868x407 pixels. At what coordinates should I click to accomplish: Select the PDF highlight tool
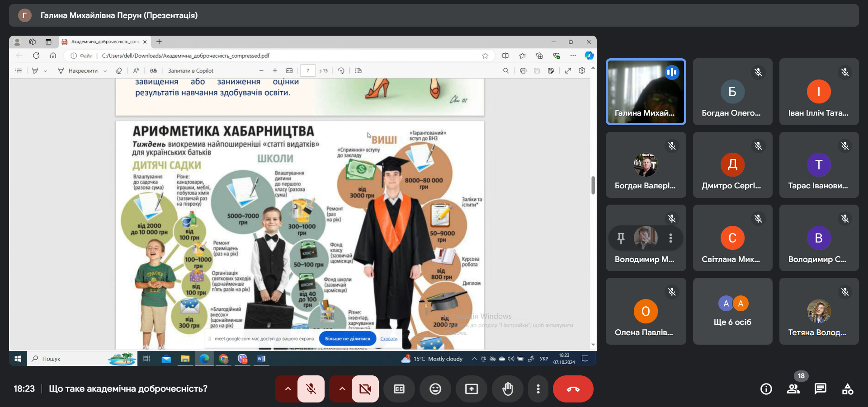pos(35,70)
